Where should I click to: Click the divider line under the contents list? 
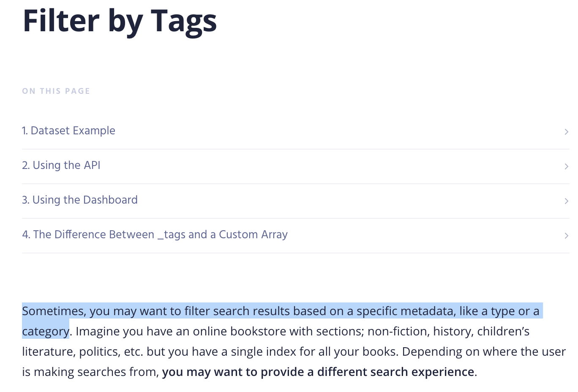[x=296, y=253]
